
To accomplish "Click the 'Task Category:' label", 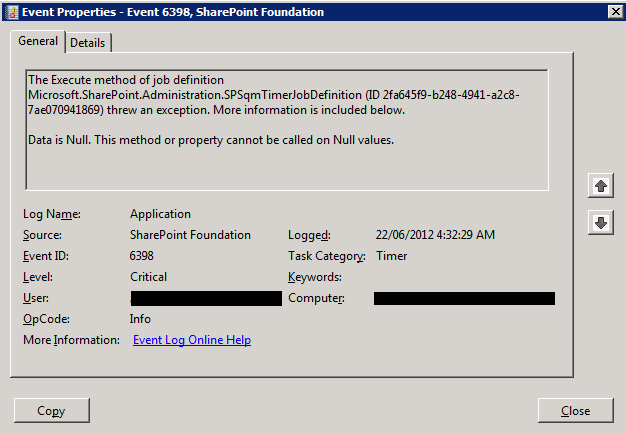I will [x=327, y=256].
